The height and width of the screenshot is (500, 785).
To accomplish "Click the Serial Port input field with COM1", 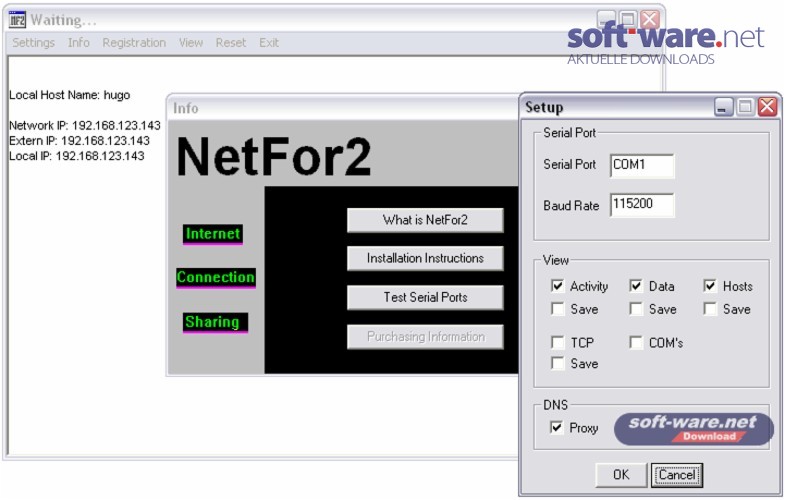I will pos(642,166).
